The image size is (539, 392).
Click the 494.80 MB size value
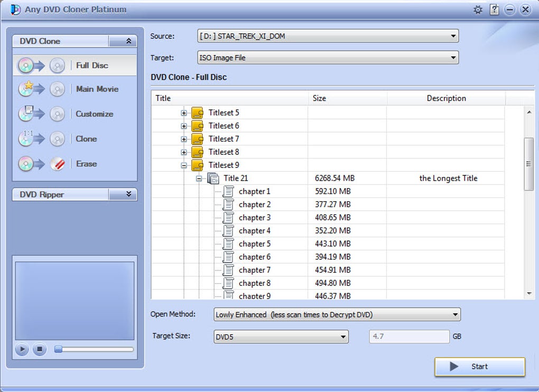tap(333, 283)
